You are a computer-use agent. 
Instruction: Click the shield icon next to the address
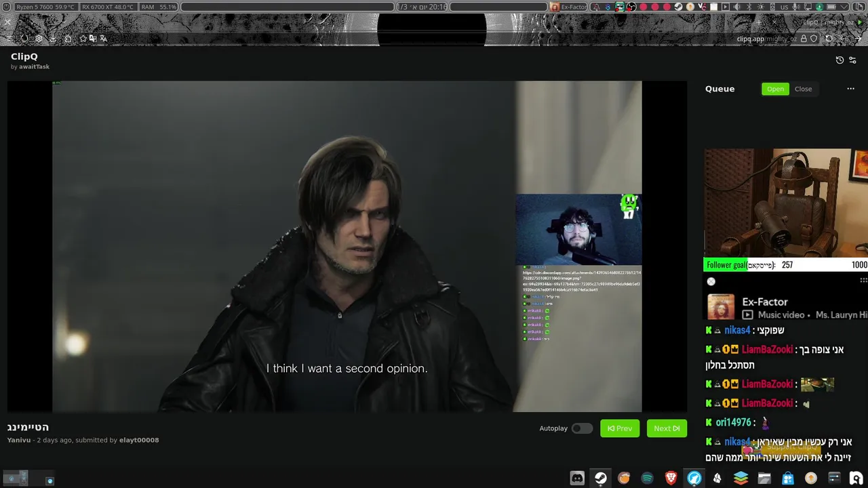coord(814,39)
